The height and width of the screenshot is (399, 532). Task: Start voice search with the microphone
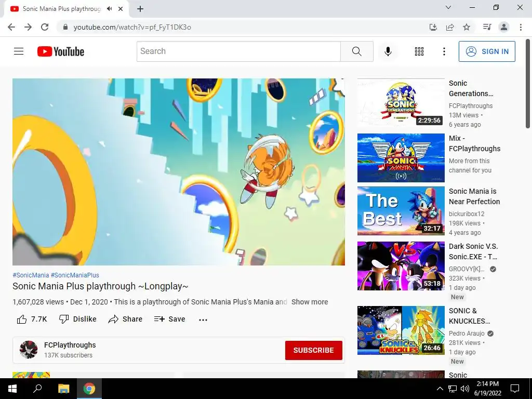coord(388,51)
